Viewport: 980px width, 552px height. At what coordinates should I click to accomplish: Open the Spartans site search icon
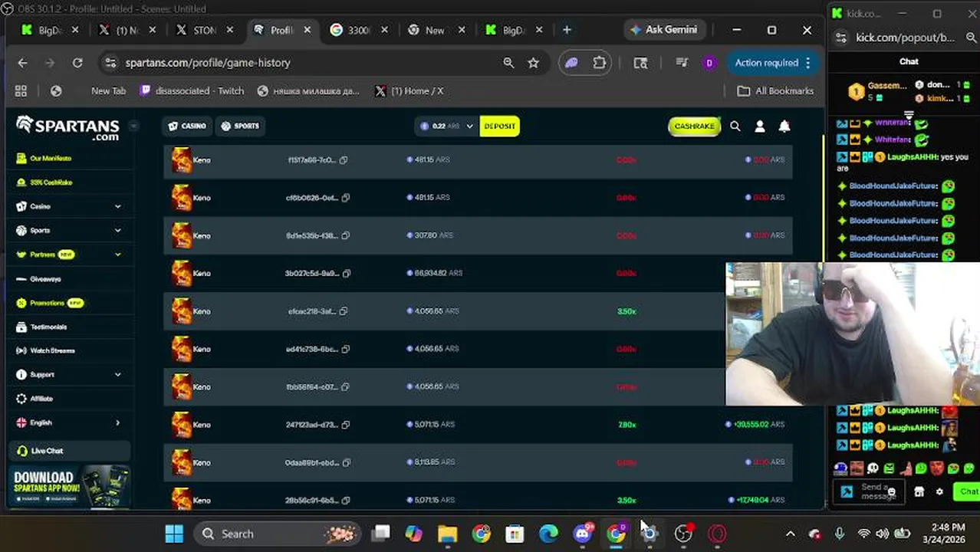735,127
